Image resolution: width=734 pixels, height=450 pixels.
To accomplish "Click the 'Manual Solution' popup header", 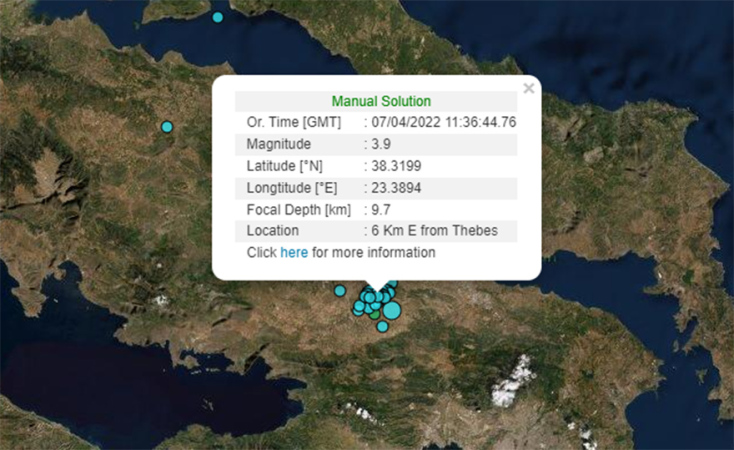I will click(381, 101).
